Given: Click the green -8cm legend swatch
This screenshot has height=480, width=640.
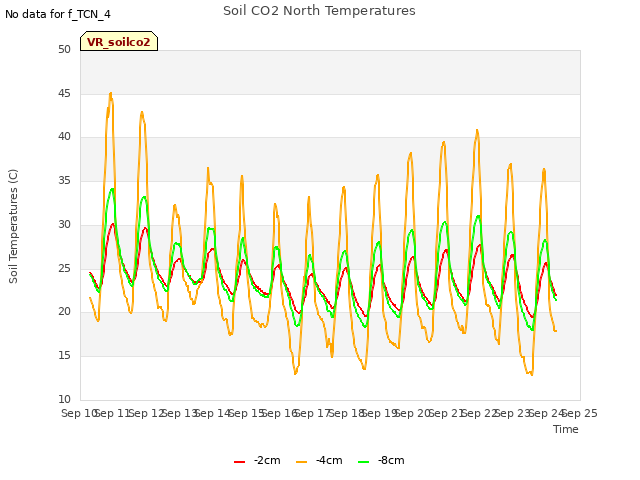Looking at the screenshot, I should pos(364,462).
